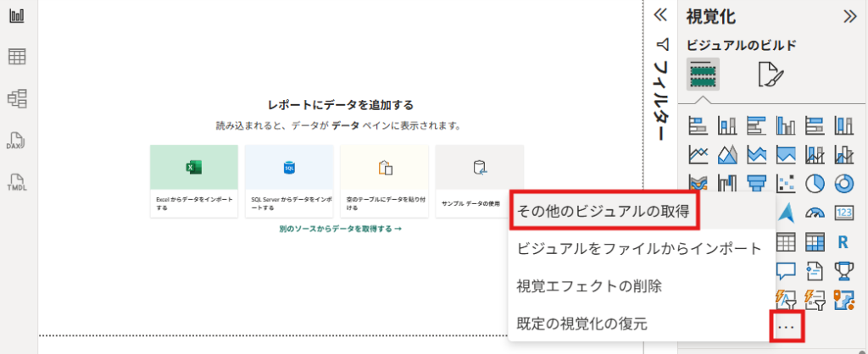The image size is (868, 354).
Task: Add the Q&A speech bubble visual
Action: [786, 270]
